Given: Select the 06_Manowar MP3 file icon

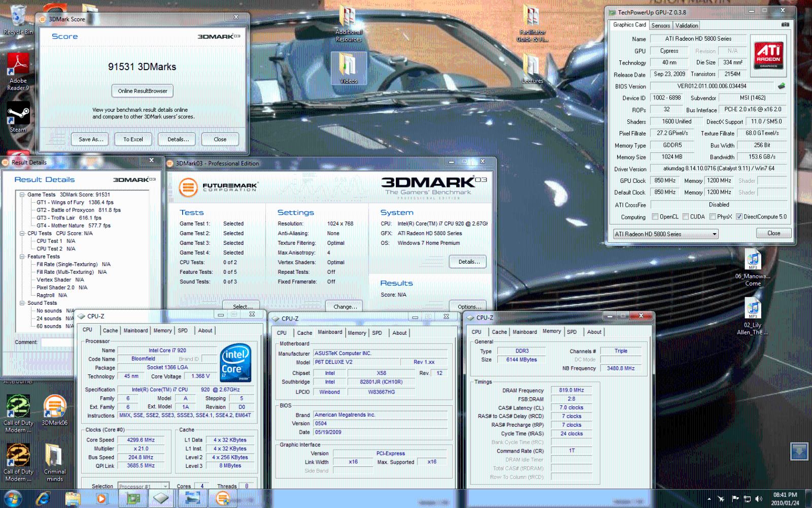Looking at the screenshot, I should (753, 268).
